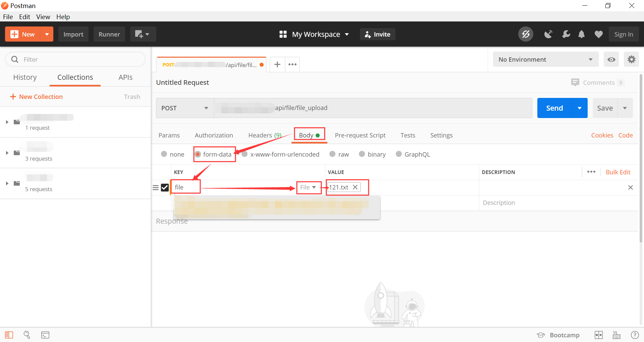
Task: Select the form-data body type
Action: click(198, 154)
